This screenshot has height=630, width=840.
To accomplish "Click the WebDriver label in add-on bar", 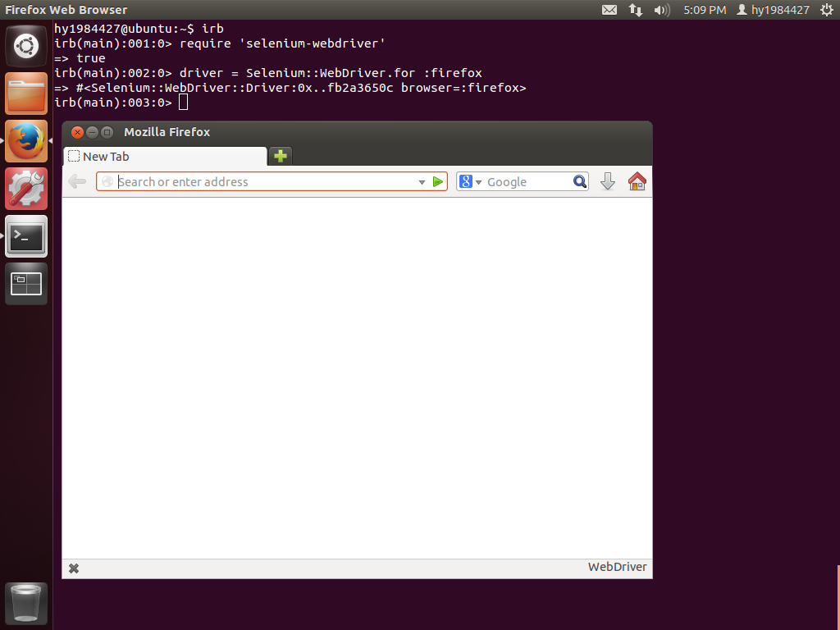I will (x=617, y=567).
